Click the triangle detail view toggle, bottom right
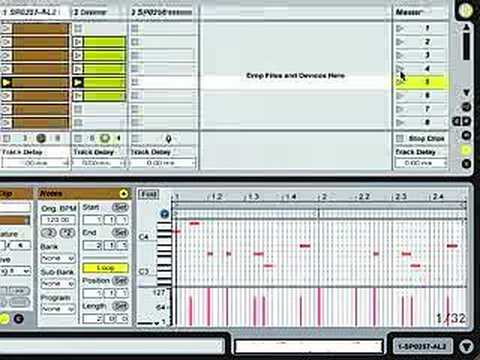Screen dimensions: 480x360 point(466,346)
